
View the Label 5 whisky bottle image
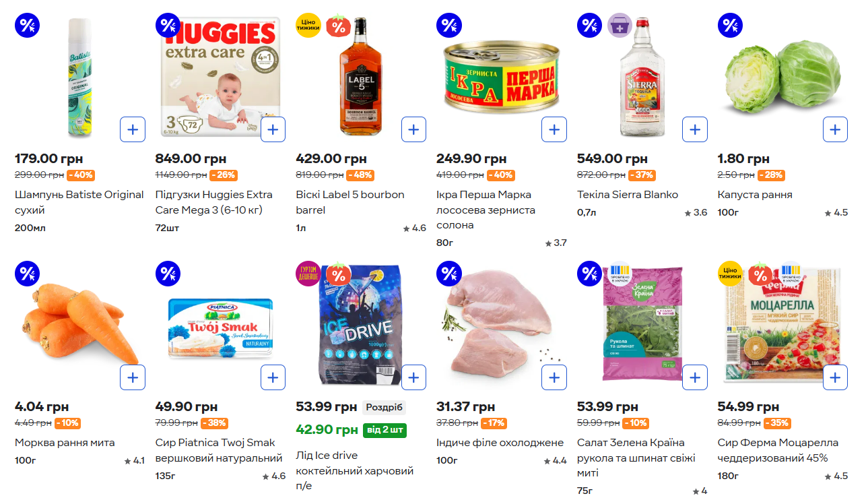pos(360,76)
